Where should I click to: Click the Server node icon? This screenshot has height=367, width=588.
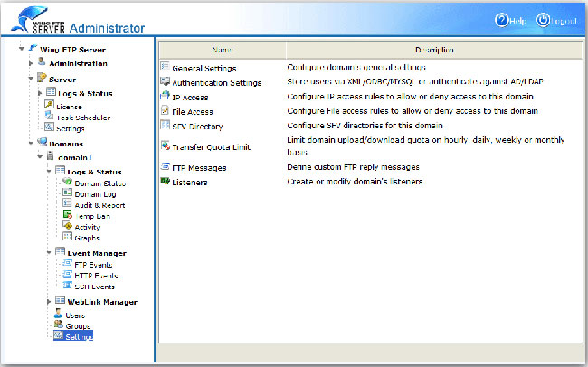[x=42, y=79]
